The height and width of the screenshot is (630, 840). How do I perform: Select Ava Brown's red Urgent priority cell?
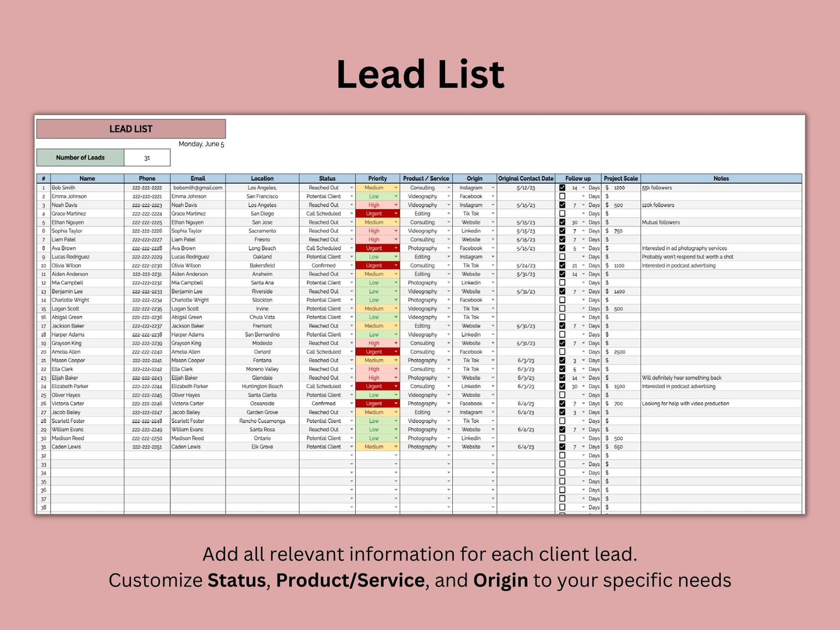(x=374, y=248)
